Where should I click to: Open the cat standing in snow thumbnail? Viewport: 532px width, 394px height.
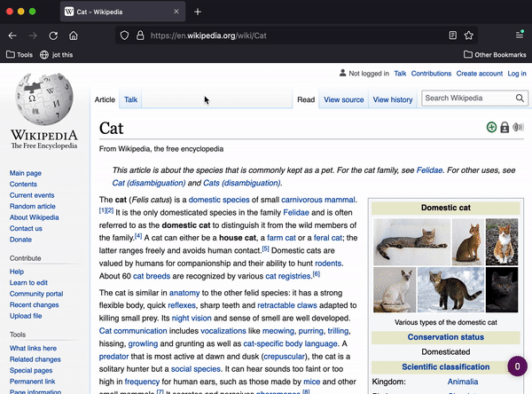tap(451, 289)
